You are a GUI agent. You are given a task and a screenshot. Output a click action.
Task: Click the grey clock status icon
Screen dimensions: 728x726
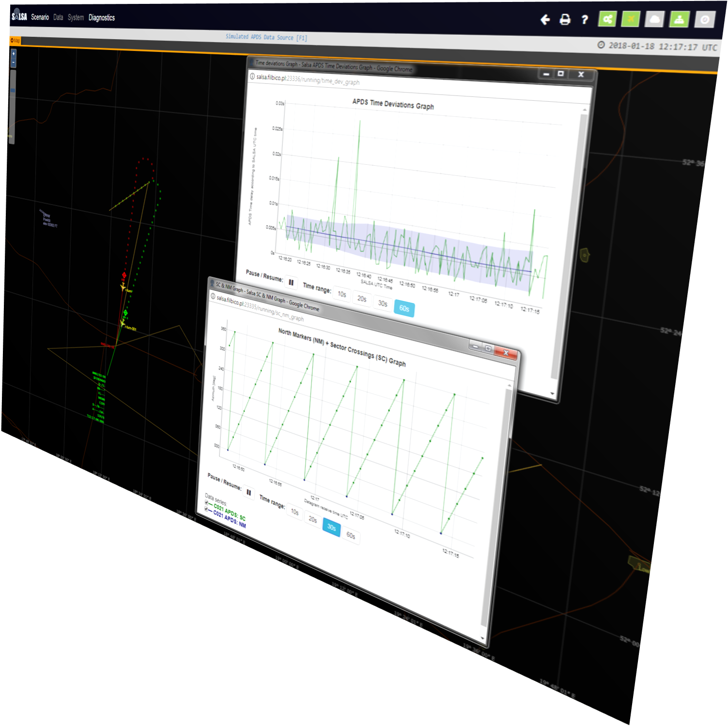(705, 19)
